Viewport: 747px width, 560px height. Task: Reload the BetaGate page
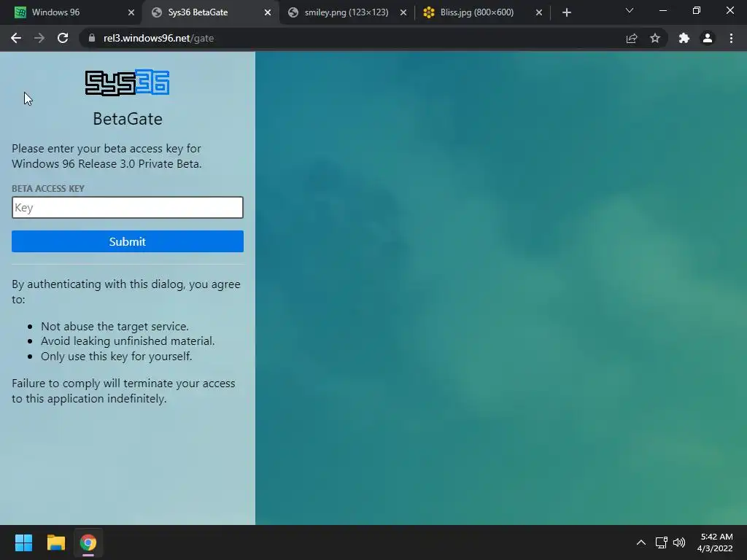[x=63, y=38]
